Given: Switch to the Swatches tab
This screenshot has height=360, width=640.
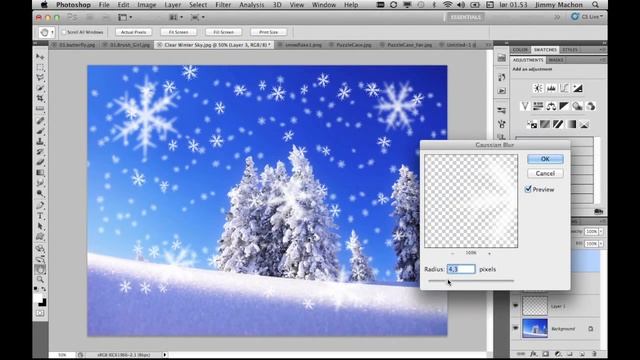Looking at the screenshot, I should [x=545, y=50].
